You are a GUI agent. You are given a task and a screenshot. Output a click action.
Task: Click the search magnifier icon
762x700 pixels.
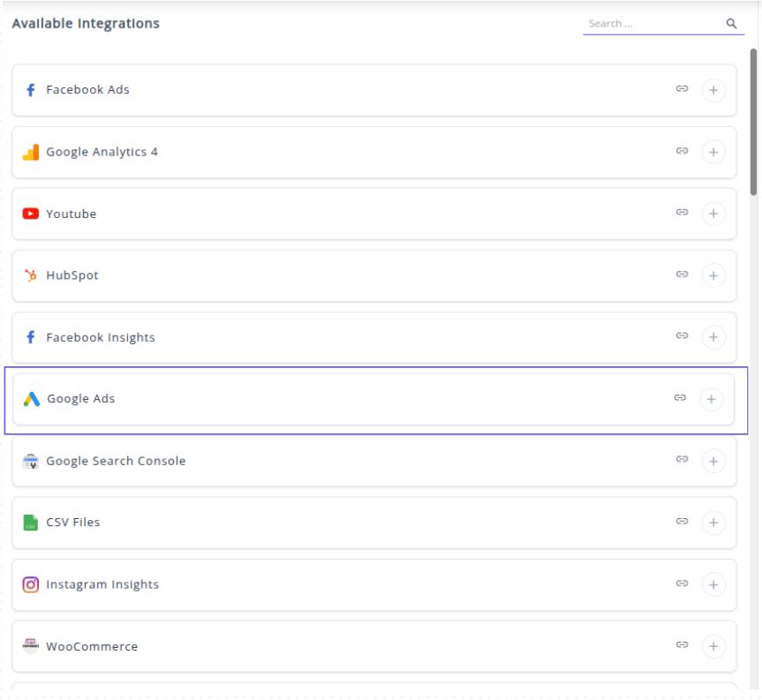point(731,23)
